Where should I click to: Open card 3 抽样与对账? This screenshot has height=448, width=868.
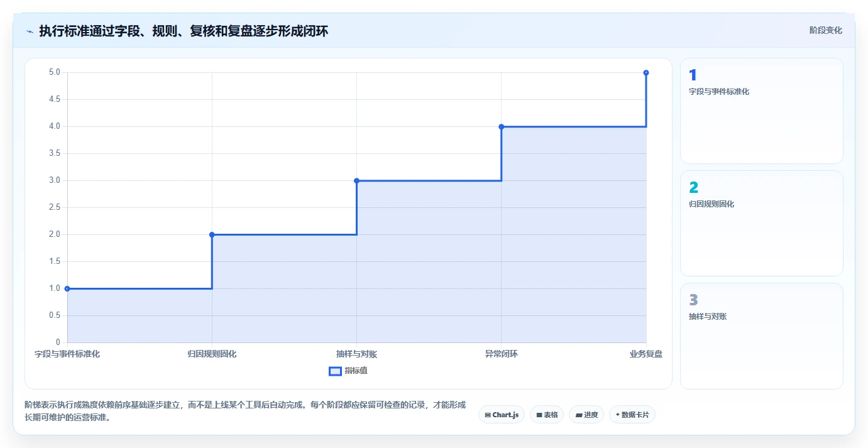tap(761, 336)
